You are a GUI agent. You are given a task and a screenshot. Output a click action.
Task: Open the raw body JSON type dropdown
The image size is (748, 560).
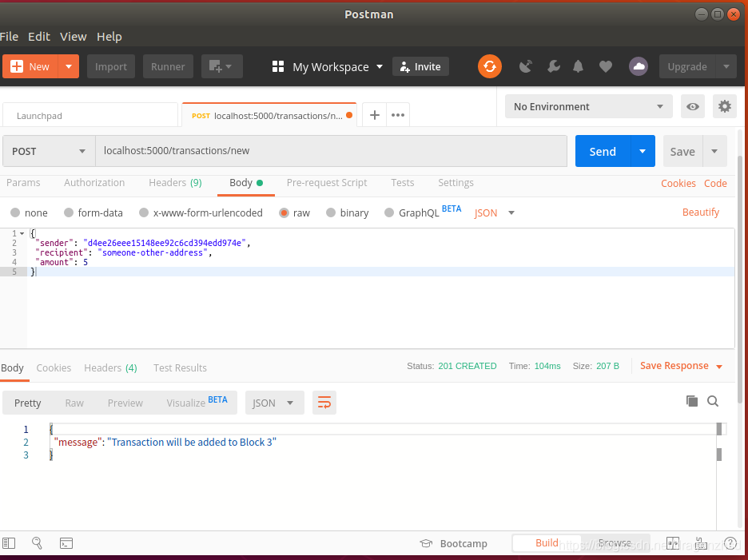coord(495,212)
